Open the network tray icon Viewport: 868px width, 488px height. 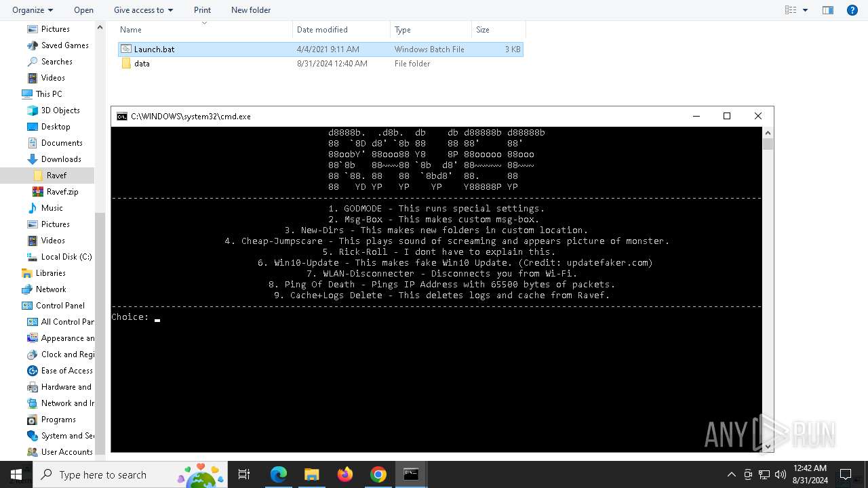pyautogui.click(x=764, y=474)
